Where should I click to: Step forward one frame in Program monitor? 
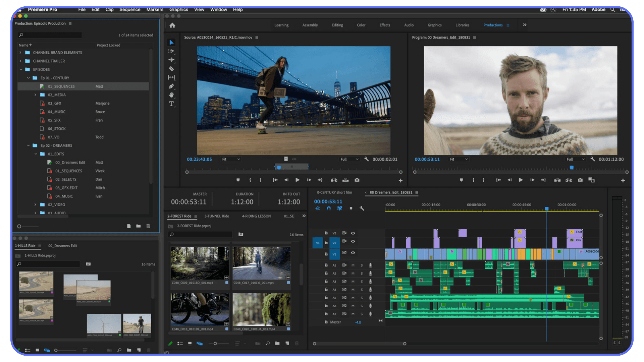[x=532, y=180]
